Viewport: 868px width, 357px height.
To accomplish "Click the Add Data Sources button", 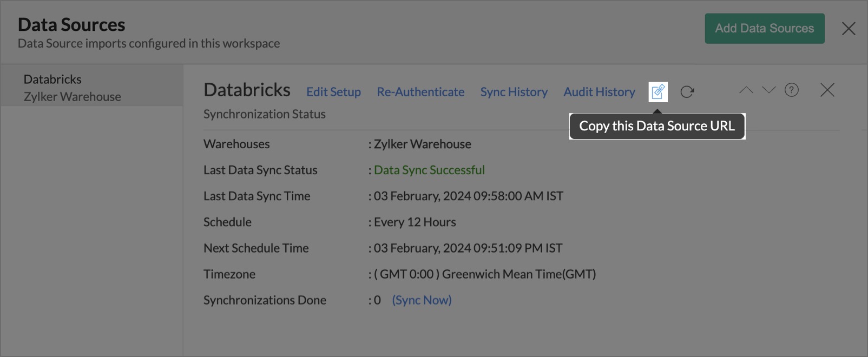I will click(765, 29).
